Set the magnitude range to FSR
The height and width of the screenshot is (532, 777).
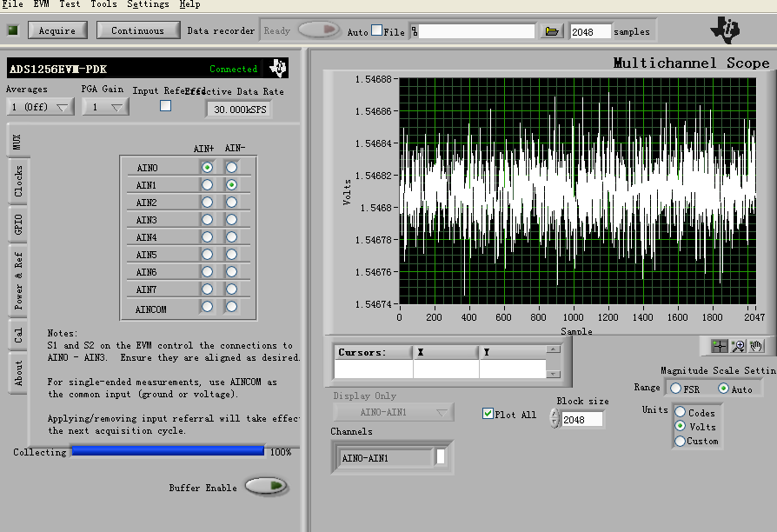[x=675, y=389]
